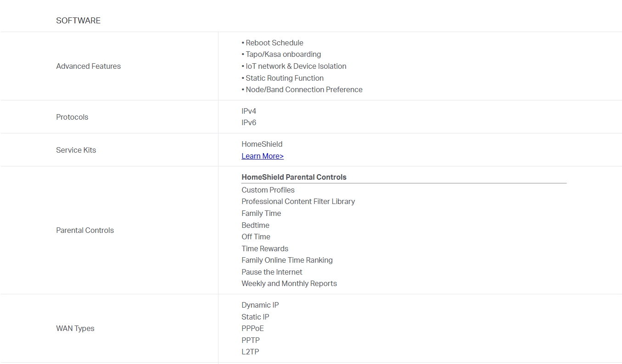Image resolution: width=622 pixels, height=364 pixels.
Task: Click the SOFTWARE section heading
Action: click(78, 21)
